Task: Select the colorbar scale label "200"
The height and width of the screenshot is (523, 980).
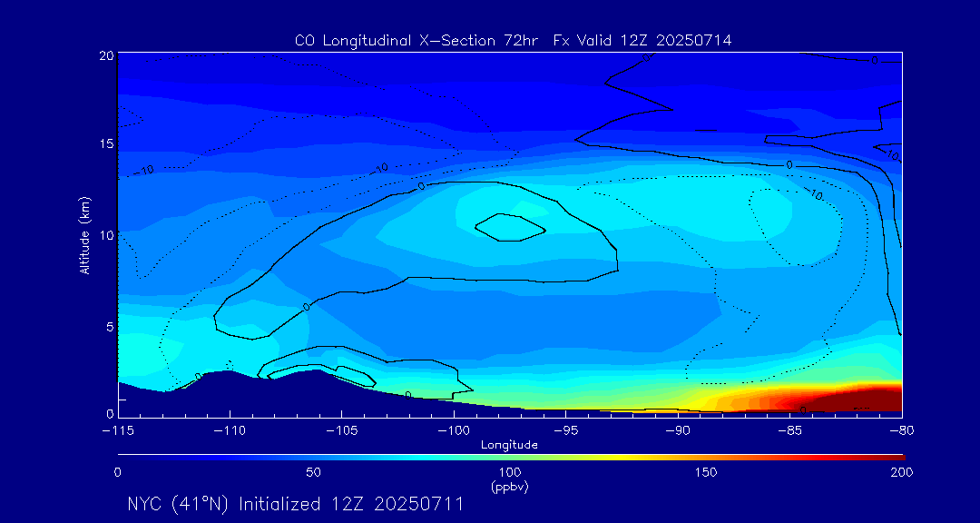Action: (x=902, y=472)
